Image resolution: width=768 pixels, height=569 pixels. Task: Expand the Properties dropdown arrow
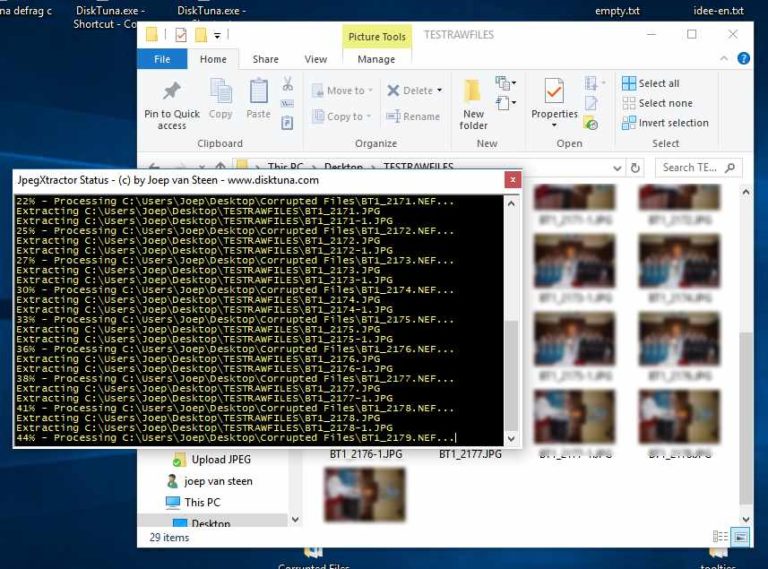(554, 125)
